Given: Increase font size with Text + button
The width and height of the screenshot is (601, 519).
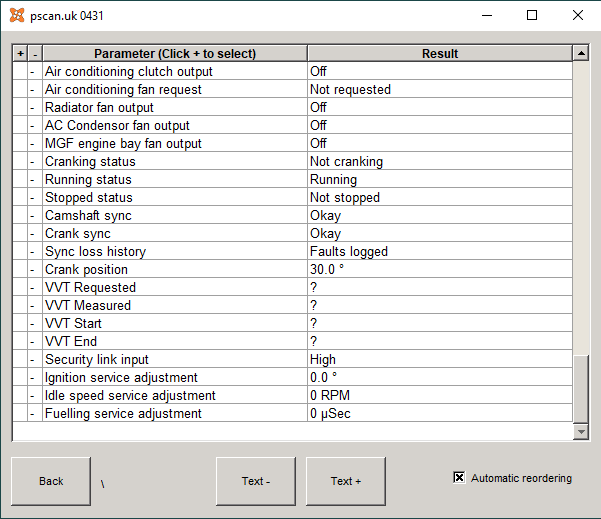Looking at the screenshot, I should (346, 481).
